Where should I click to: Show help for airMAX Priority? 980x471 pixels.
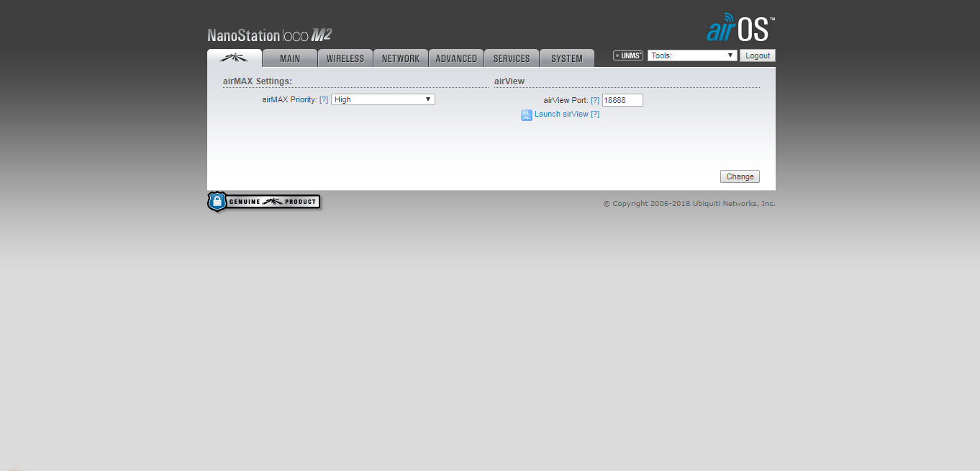tap(324, 100)
